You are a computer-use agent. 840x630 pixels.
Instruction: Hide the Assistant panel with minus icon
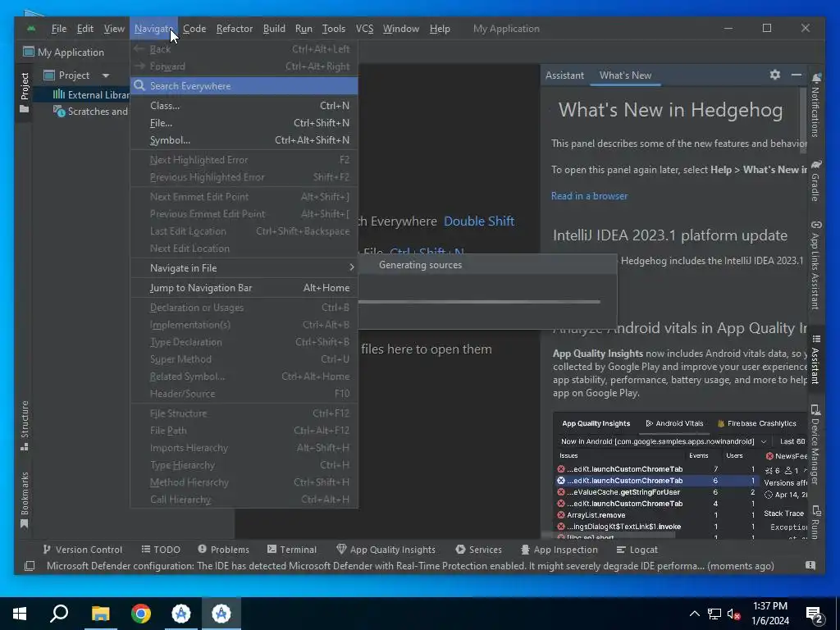point(796,75)
